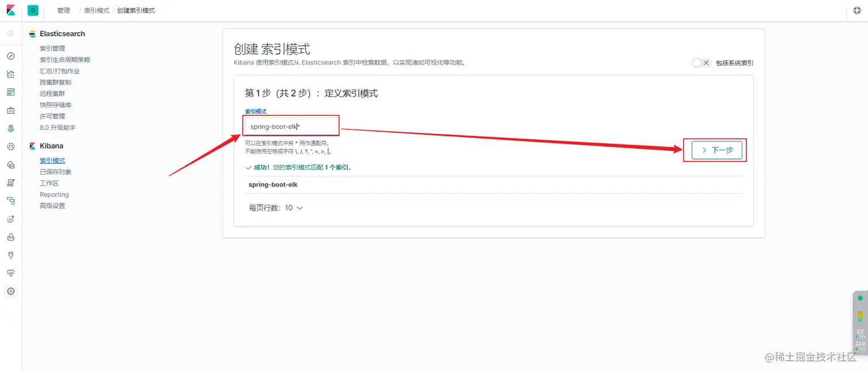This screenshot has height=374, width=868.
Task: Open Reporting link
Action: click(54, 195)
